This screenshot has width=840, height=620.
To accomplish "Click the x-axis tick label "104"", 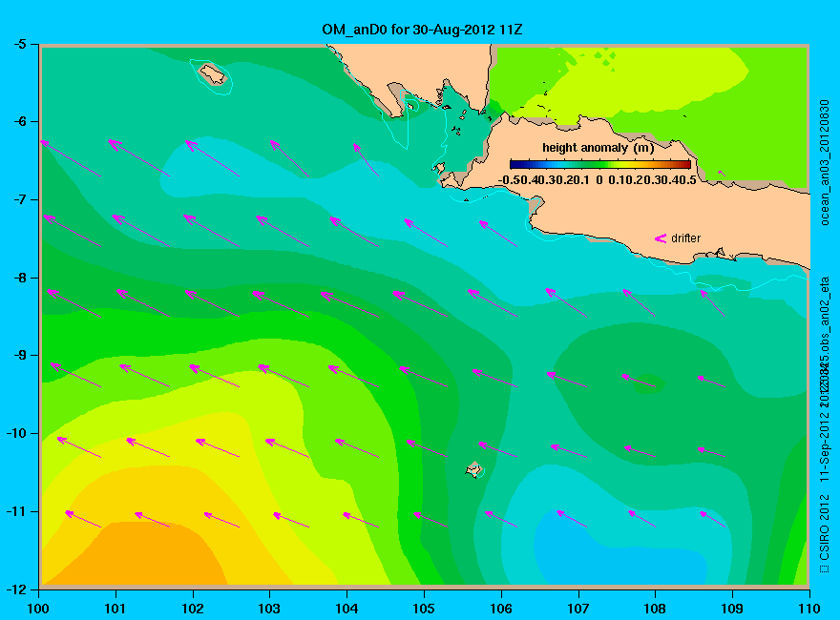I will click(x=346, y=609).
